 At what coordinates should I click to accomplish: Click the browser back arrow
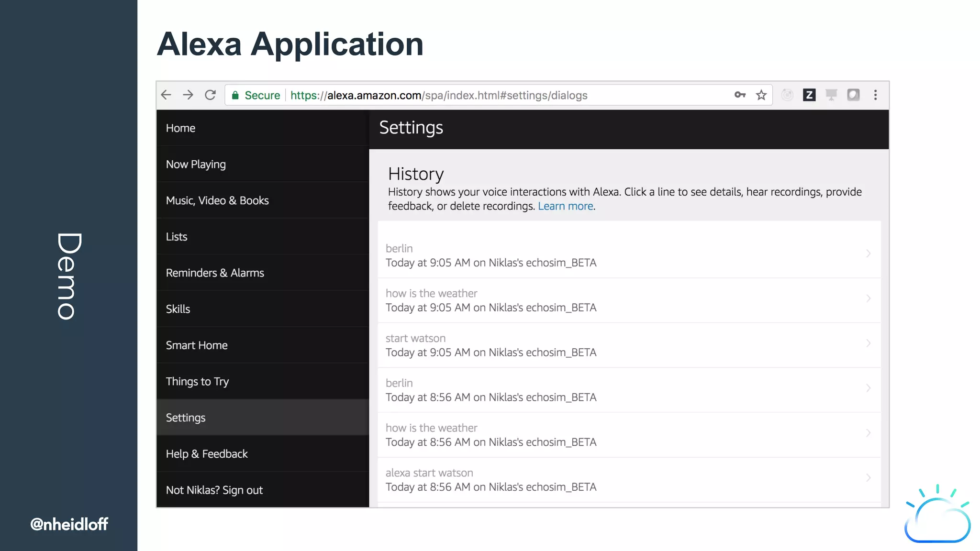click(166, 95)
